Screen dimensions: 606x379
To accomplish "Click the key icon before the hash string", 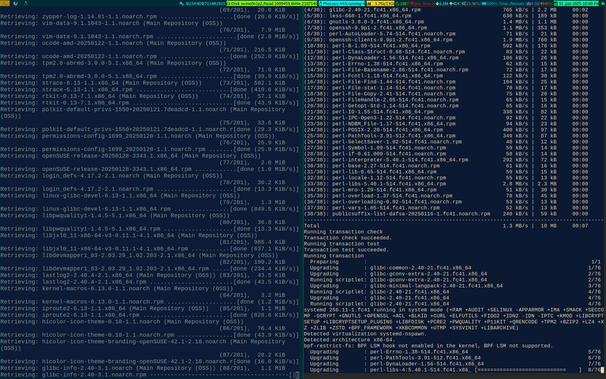I will 182,3.
